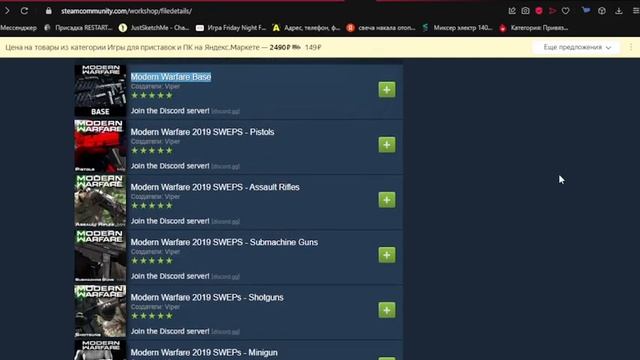Viewport: 640px width, 360px height.
Task: Click the star rating of Modern Warfare Base
Action: point(152,96)
